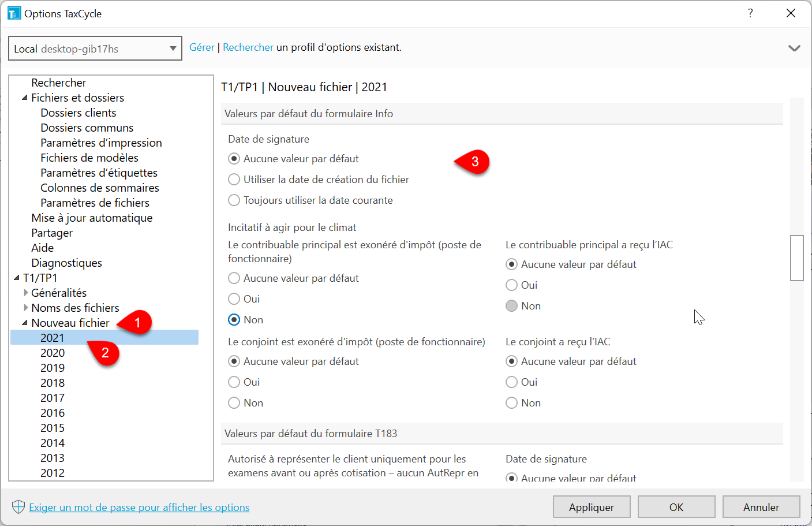Select year 2018 under Nouveau fichier

pos(53,383)
